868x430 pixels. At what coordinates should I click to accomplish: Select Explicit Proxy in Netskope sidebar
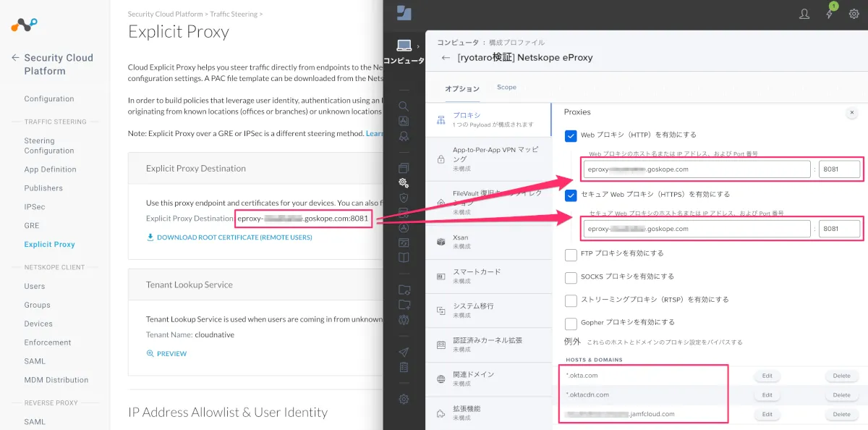point(49,245)
